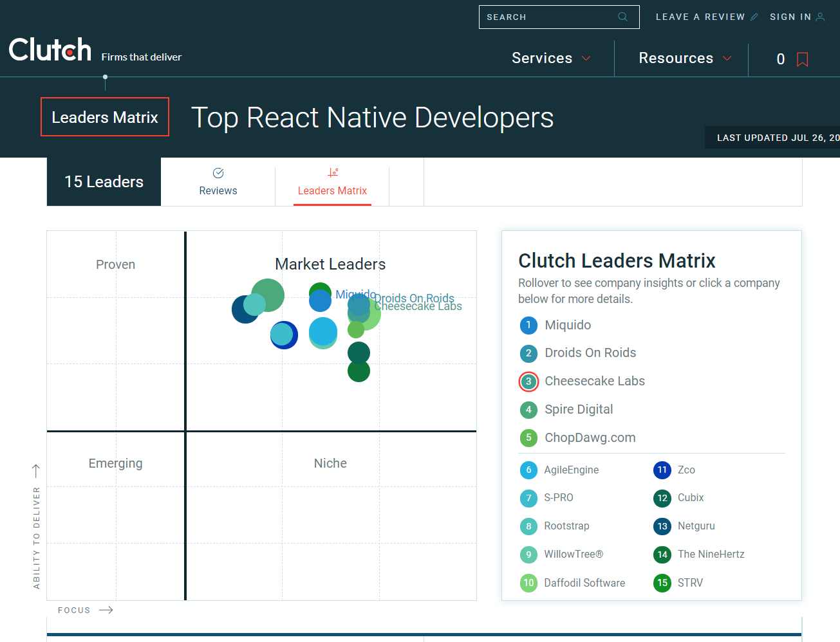This screenshot has width=840, height=642.
Task: Open Daffodil Software company link
Action: [584, 583]
